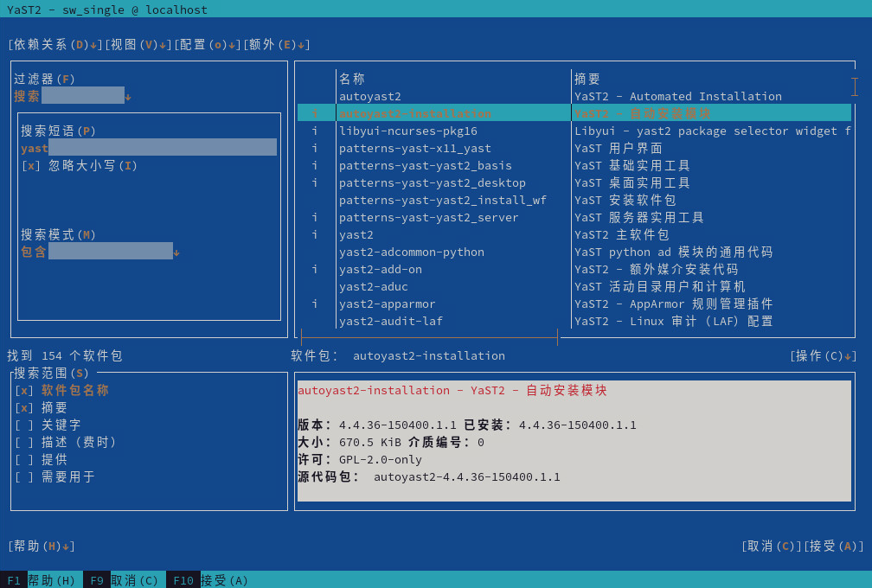Viewport: 872px width, 588px height.
Task: Select package row yast2-aduc
Action: click(574, 286)
